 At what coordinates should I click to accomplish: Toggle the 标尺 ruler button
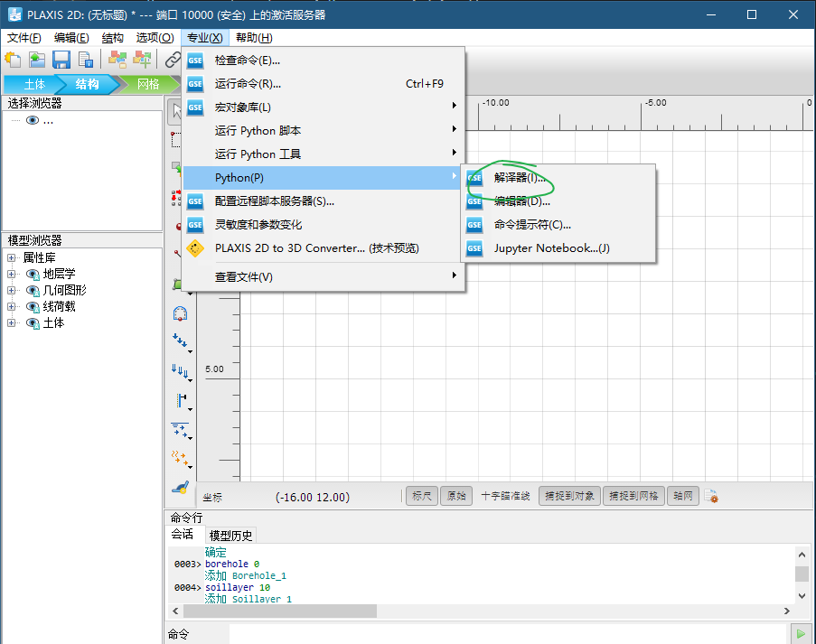[421, 496]
